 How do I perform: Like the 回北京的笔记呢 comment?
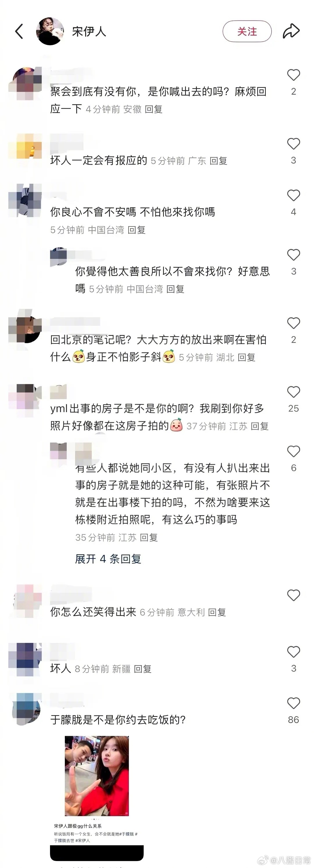point(293,323)
